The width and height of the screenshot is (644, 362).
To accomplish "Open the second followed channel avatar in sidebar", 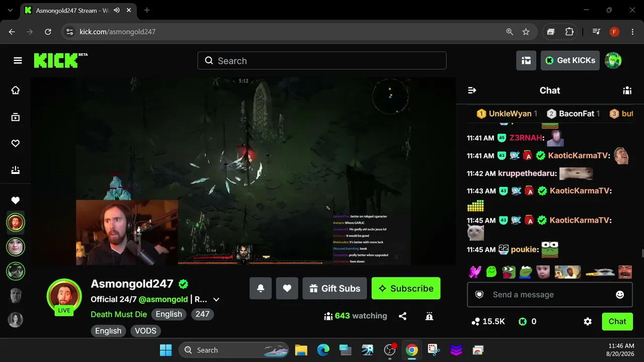I will coord(16,247).
